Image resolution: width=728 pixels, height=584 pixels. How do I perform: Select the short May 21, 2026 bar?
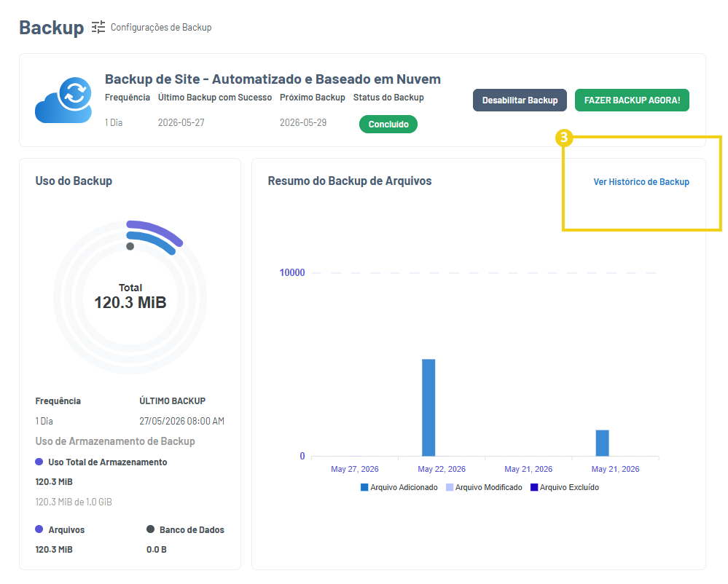602,443
